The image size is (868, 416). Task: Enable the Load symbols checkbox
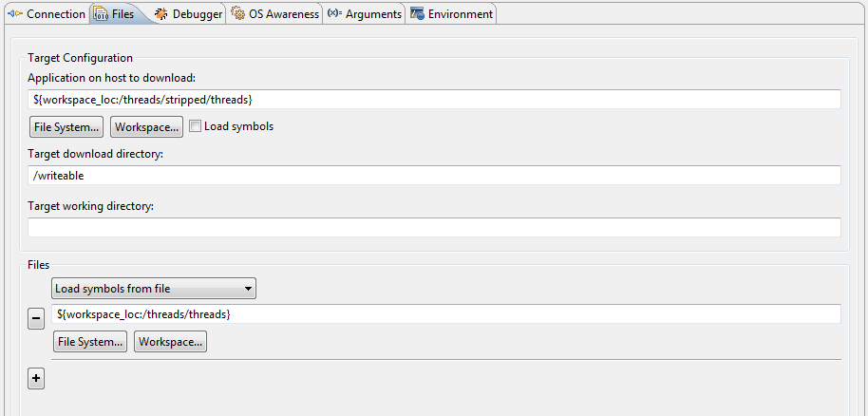tap(196, 126)
